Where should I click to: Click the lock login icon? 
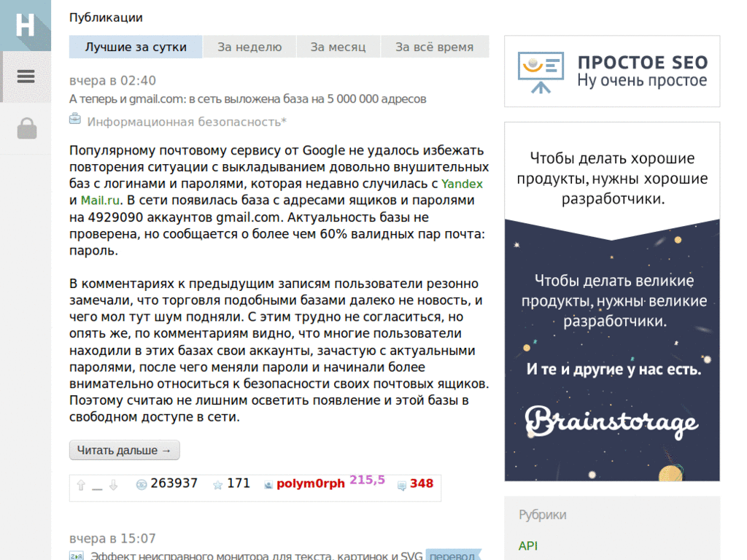pos(27,128)
